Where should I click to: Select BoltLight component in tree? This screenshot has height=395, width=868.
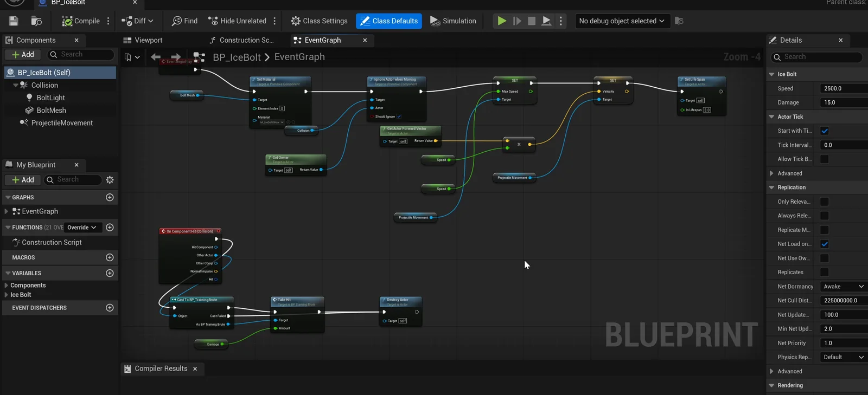50,98
